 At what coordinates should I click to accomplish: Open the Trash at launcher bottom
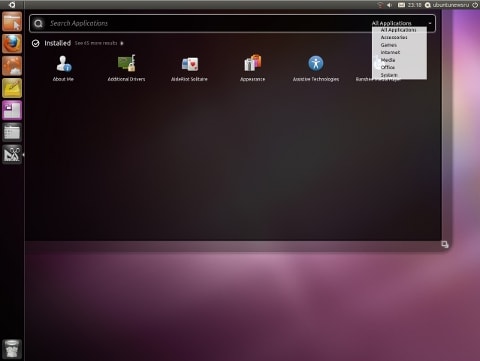(12, 349)
